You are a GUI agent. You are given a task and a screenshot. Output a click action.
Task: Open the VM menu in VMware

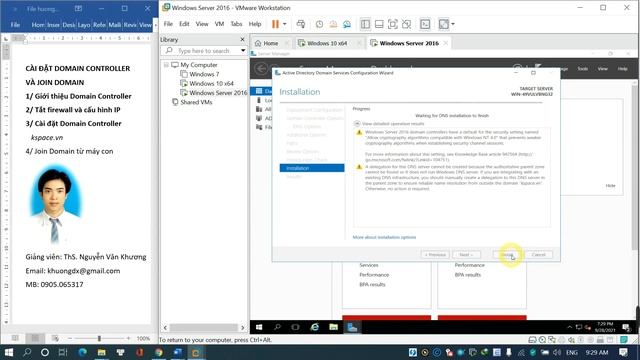tap(219, 24)
